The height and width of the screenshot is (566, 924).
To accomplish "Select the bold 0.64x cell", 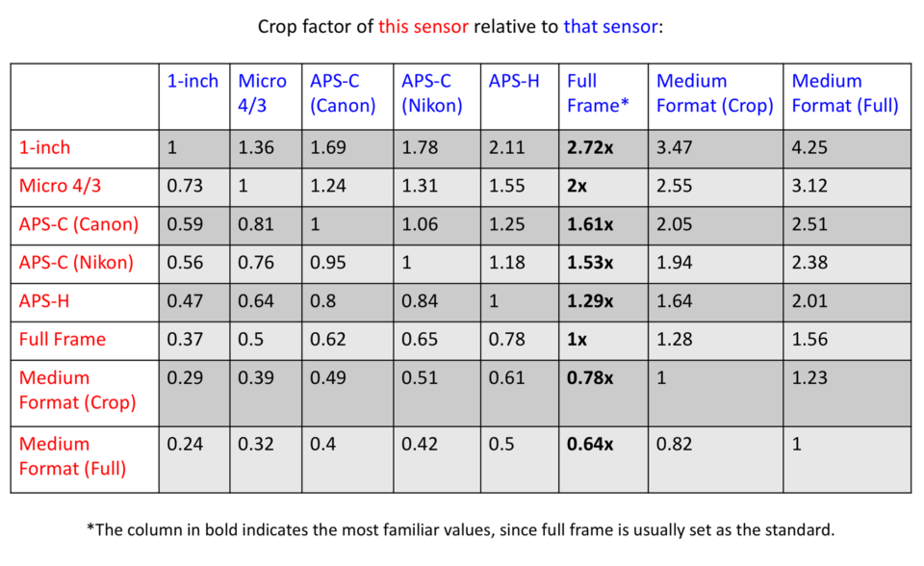I will 590,444.
